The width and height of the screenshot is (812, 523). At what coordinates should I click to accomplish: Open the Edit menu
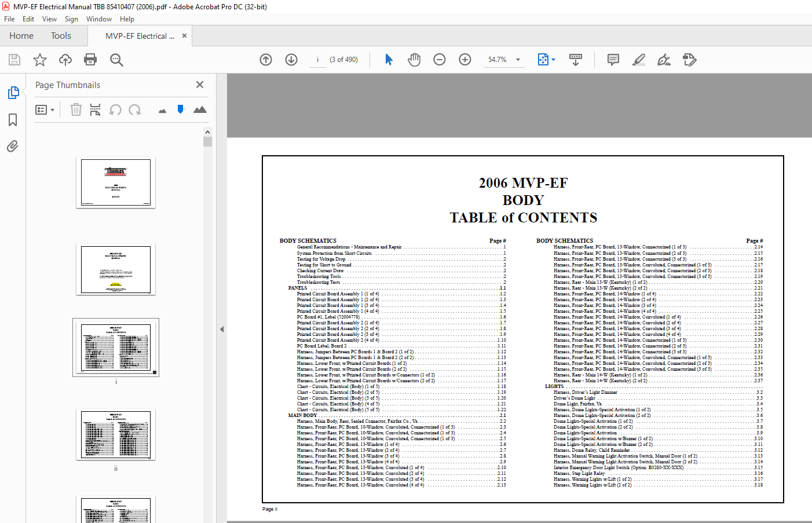(x=28, y=19)
